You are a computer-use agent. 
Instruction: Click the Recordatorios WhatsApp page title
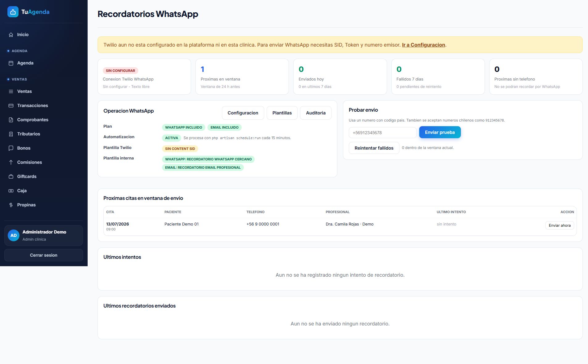tap(148, 14)
